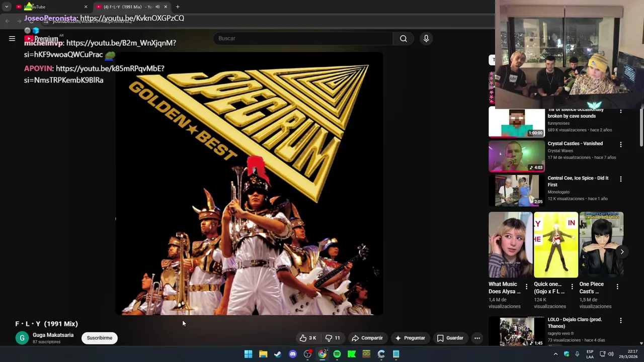The image size is (644, 362).
Task: Open a new browser tab with plus
Action: 178,7
